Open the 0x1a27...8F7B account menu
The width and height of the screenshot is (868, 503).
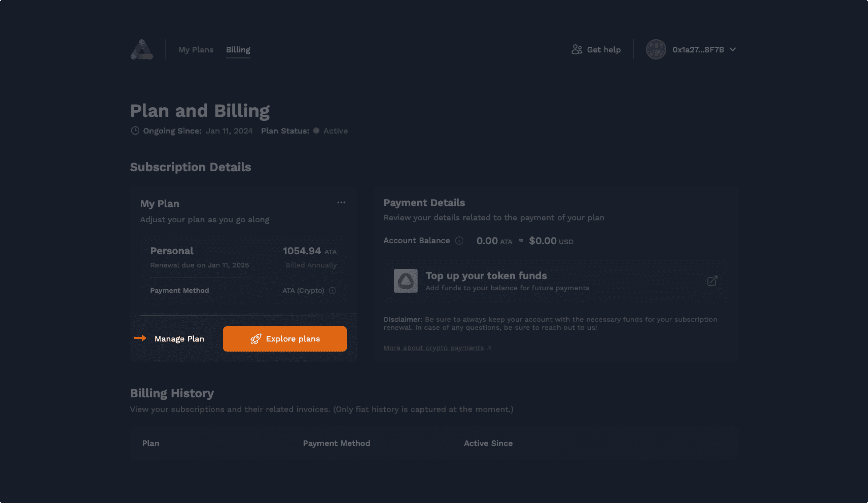coord(698,50)
